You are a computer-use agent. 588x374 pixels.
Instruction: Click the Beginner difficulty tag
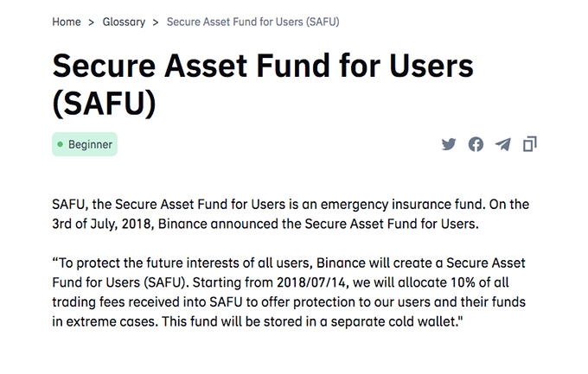pos(85,144)
